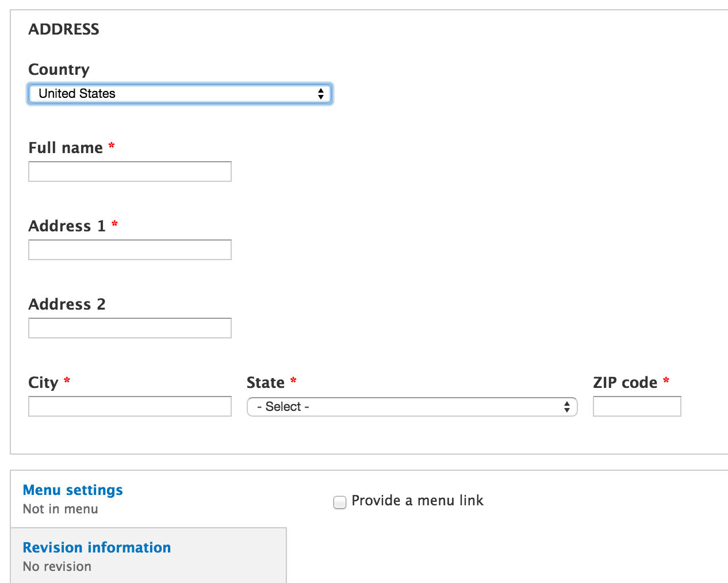
Task: Switch to the Menu settings tab
Action: 72,490
